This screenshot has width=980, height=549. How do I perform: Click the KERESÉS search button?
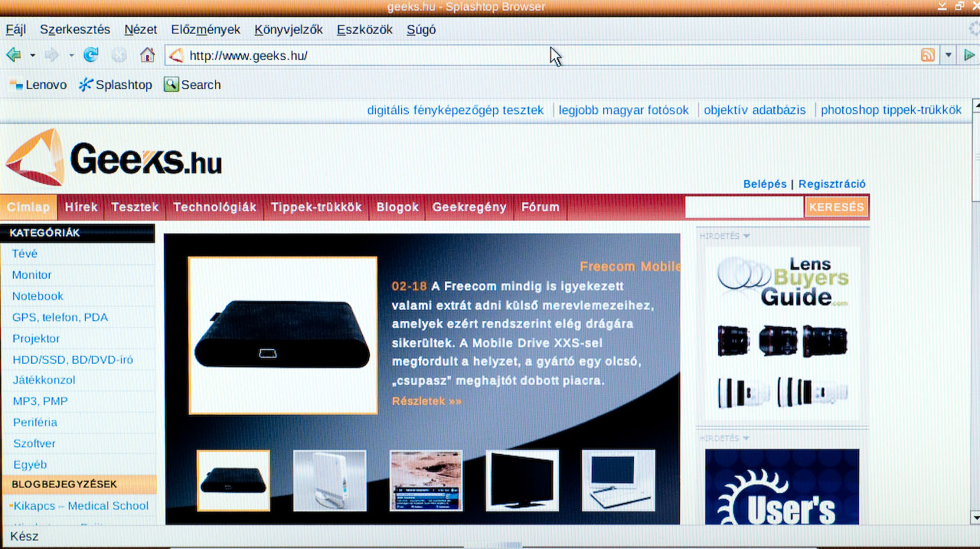(837, 207)
